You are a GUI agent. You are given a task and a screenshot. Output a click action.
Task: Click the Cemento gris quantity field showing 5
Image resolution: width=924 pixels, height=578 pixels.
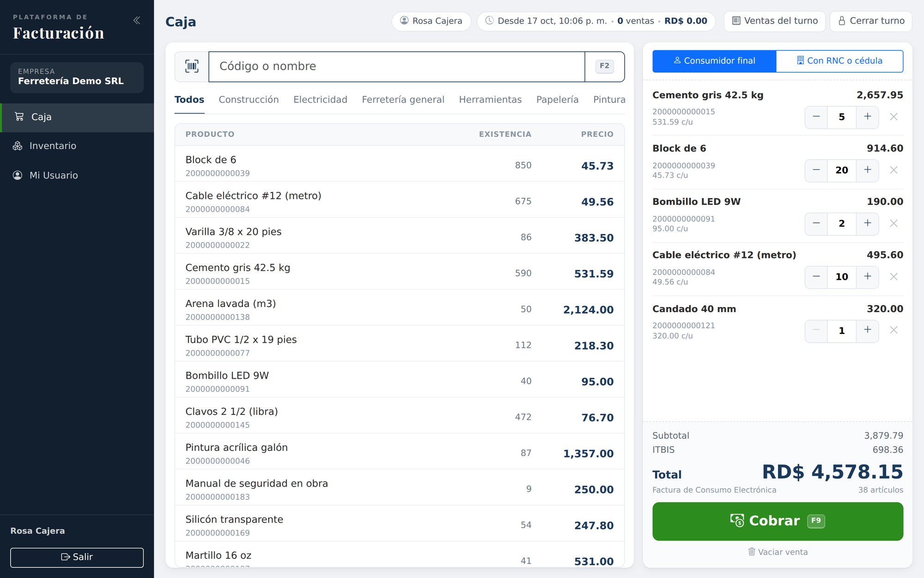841,117
